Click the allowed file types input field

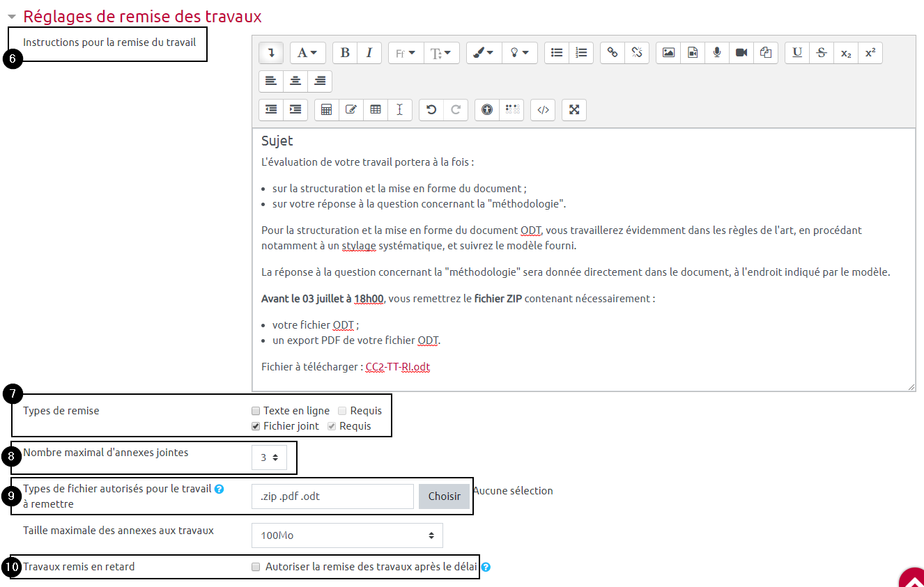tap(332, 496)
